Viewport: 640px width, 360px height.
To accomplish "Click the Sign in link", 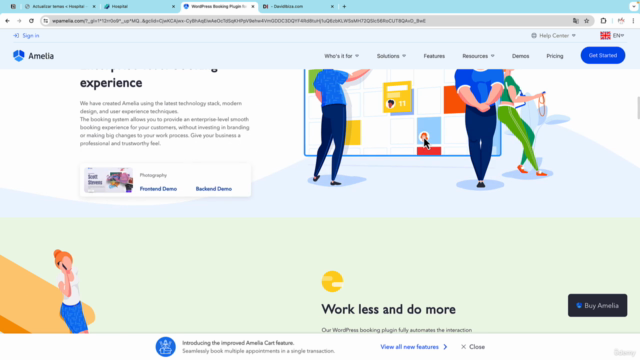I will coord(31,36).
